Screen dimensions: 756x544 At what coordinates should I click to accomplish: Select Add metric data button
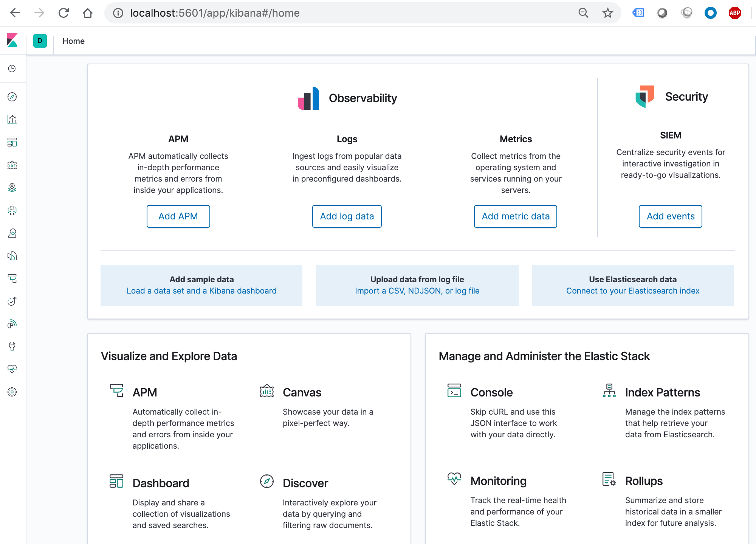coord(515,216)
